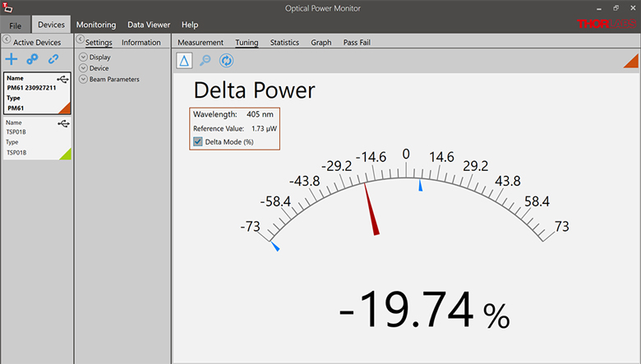Click the magnifier zoom-out icon
The image size is (641, 364).
point(205,60)
